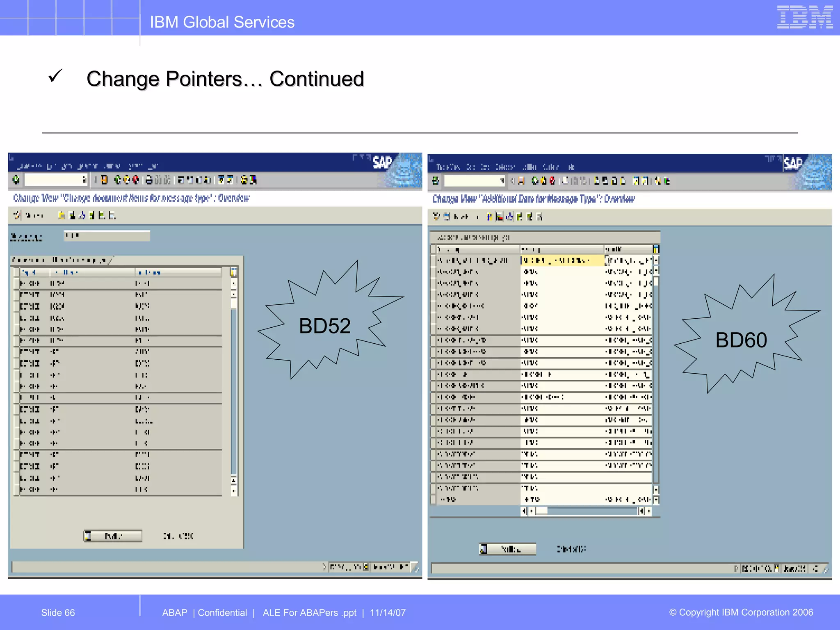
Task: Click green Back icon in BD52 window
Action: pyautogui.click(x=117, y=180)
